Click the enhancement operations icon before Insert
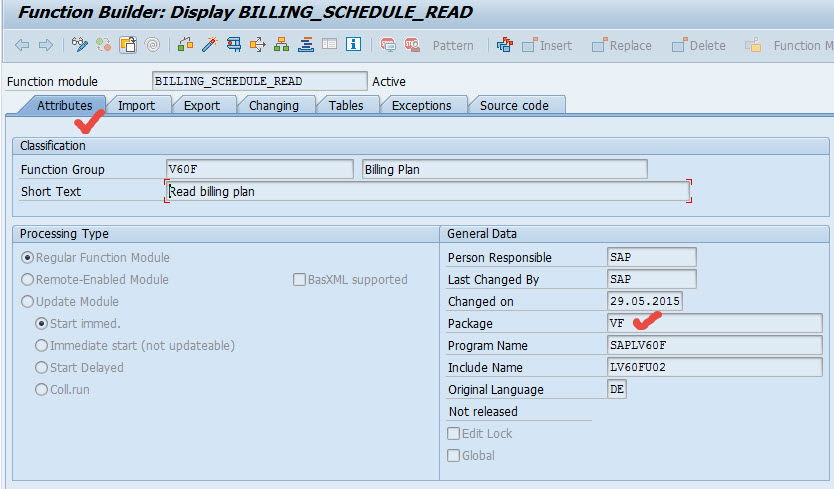 coord(505,45)
